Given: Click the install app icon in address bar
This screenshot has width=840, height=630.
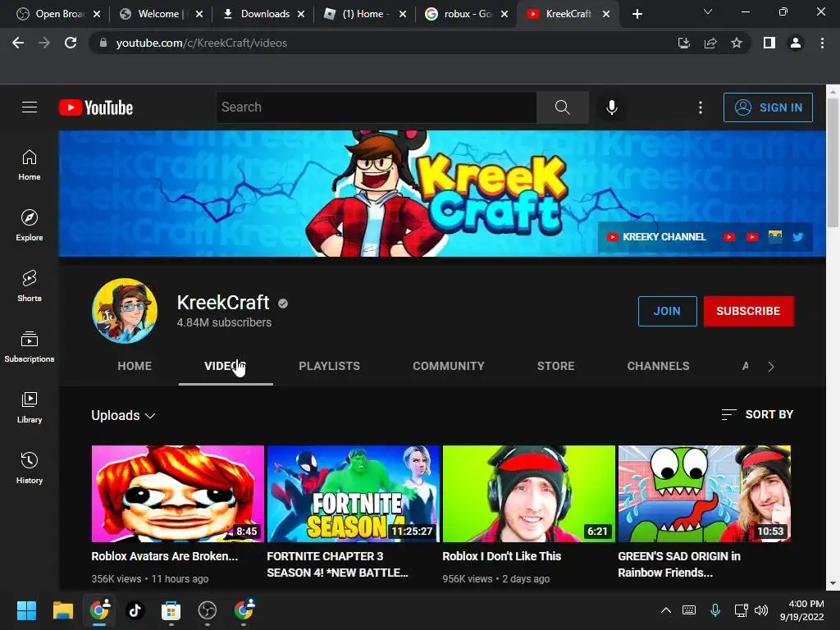Looking at the screenshot, I should pyautogui.click(x=683, y=43).
